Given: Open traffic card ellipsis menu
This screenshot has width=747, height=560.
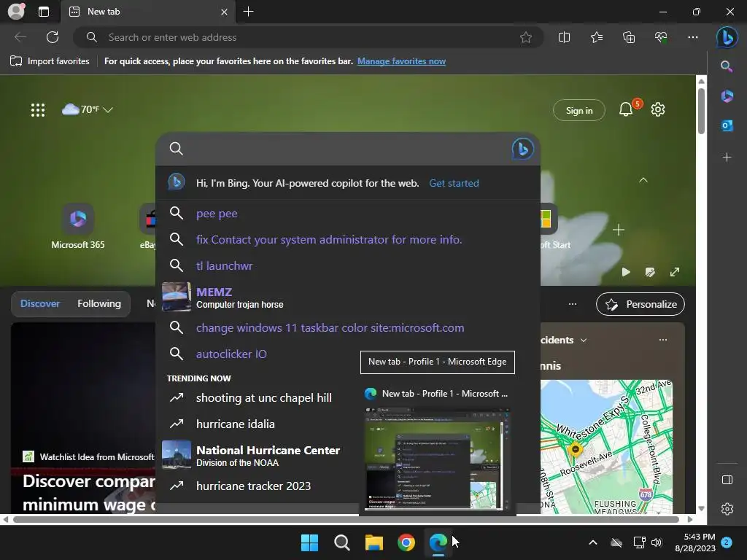Looking at the screenshot, I should 662,340.
